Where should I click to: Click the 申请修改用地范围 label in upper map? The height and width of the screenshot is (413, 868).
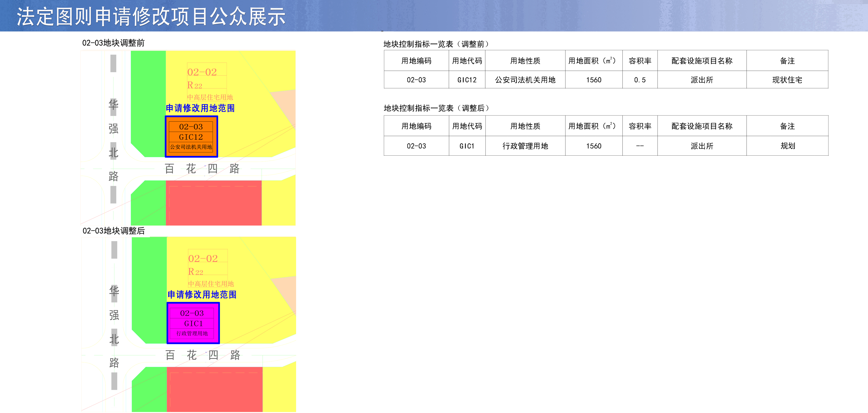(x=200, y=108)
